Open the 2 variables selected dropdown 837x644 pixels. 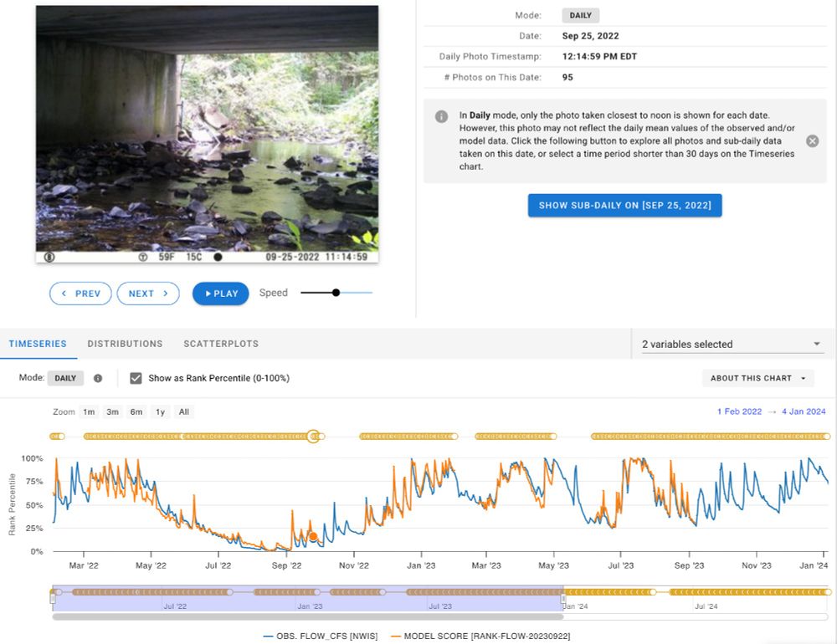pos(732,344)
